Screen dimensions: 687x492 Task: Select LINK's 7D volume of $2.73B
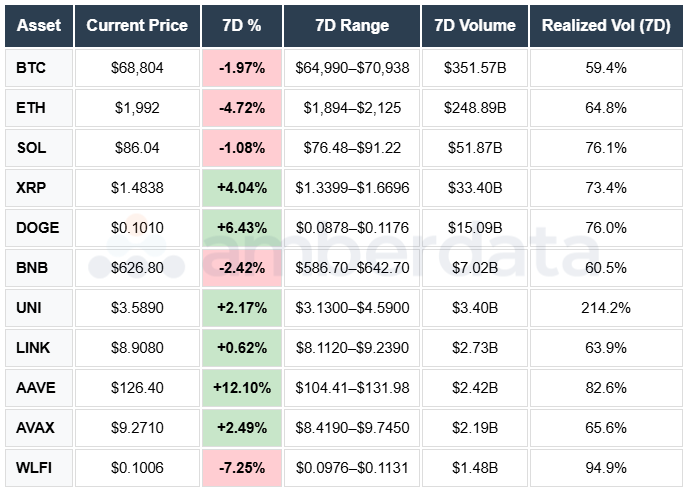475,348
